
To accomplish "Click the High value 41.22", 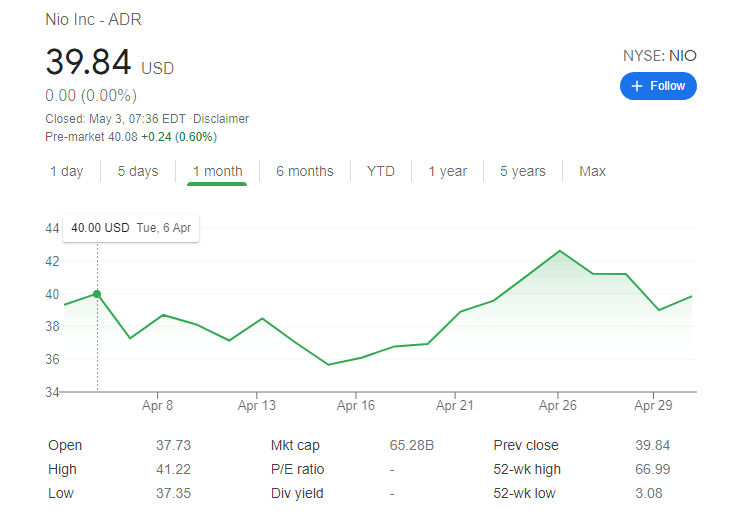I will click(173, 469).
